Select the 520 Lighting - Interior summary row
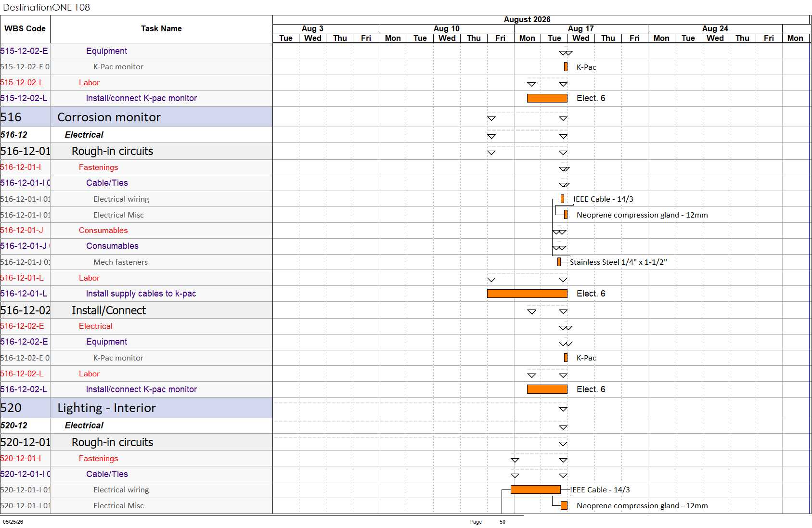Viewport: 812px width, 528px height. [136, 408]
